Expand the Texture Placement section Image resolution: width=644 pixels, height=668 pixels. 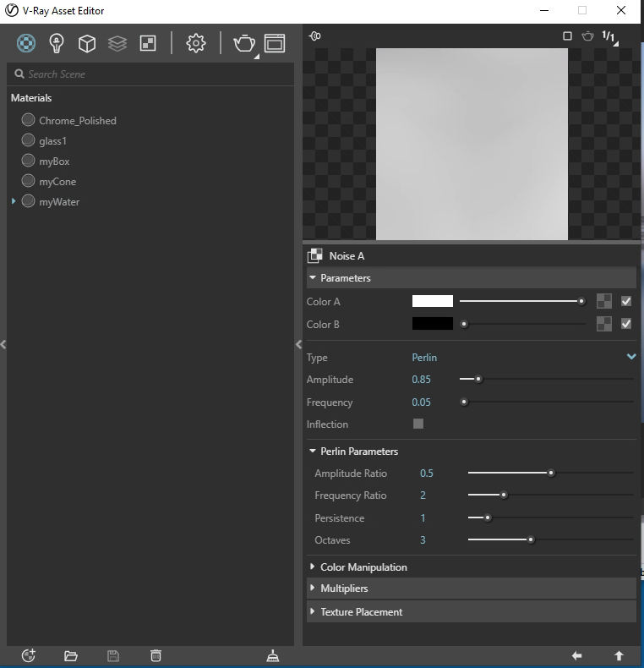point(472,611)
